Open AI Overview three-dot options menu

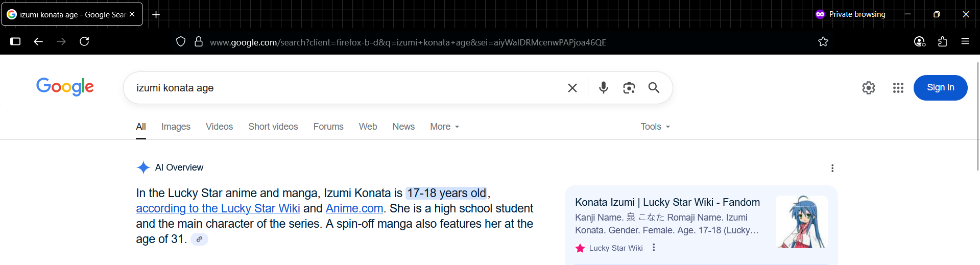[832, 168]
